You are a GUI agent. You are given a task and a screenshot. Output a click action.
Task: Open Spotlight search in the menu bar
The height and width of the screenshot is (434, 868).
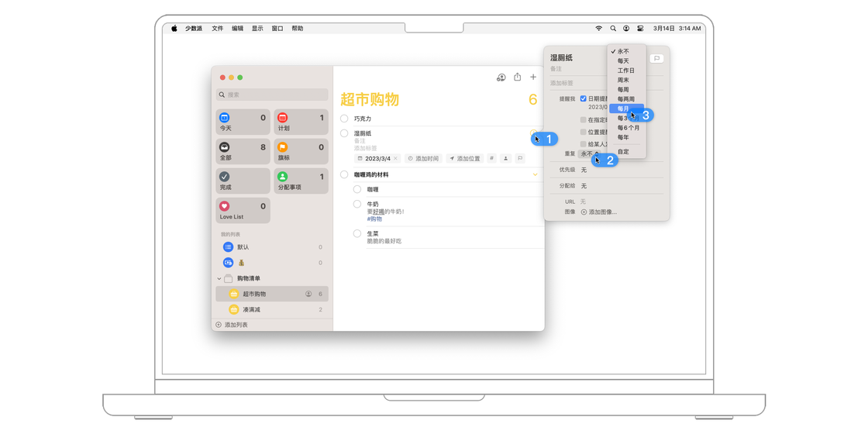[613, 28]
